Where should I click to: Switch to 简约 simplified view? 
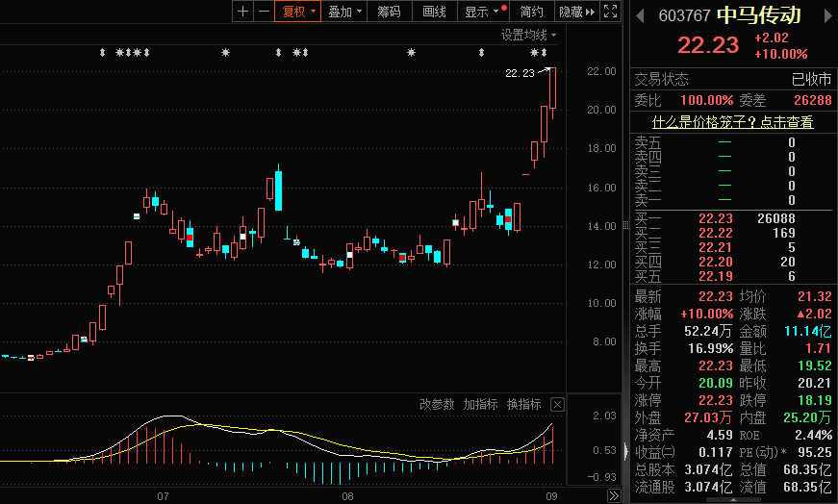pyautogui.click(x=531, y=12)
